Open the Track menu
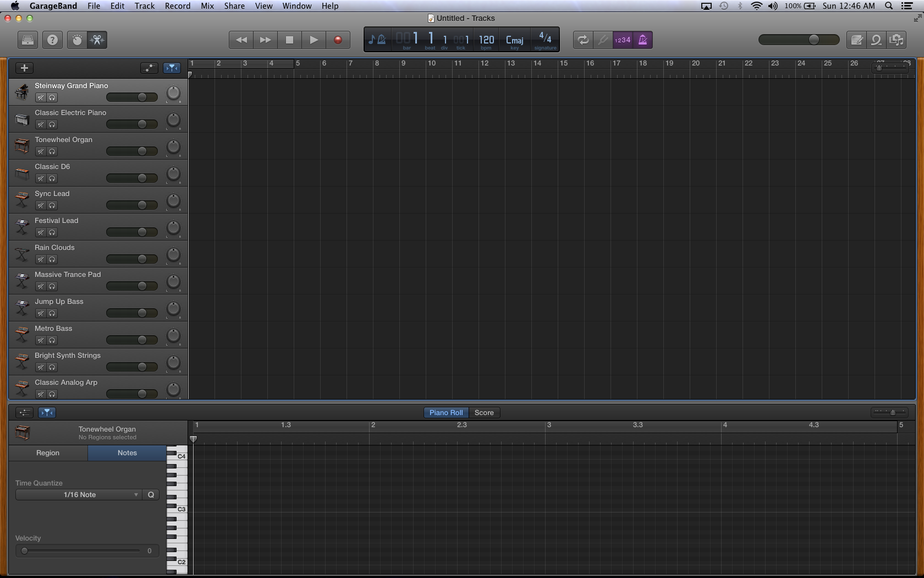Viewport: 924px width, 578px height. pyautogui.click(x=145, y=6)
